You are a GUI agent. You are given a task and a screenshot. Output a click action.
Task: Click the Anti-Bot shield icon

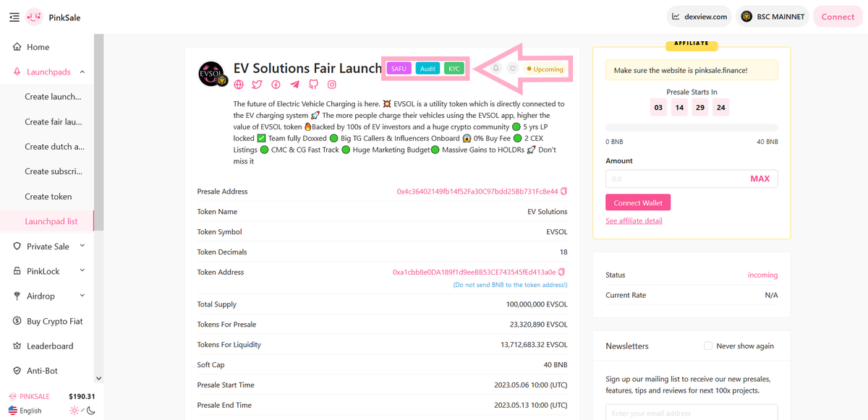point(17,371)
